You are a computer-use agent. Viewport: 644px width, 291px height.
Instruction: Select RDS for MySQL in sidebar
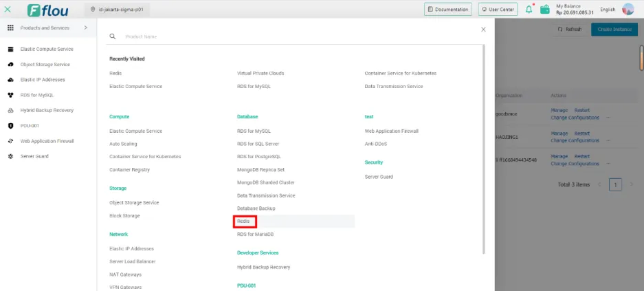click(37, 95)
